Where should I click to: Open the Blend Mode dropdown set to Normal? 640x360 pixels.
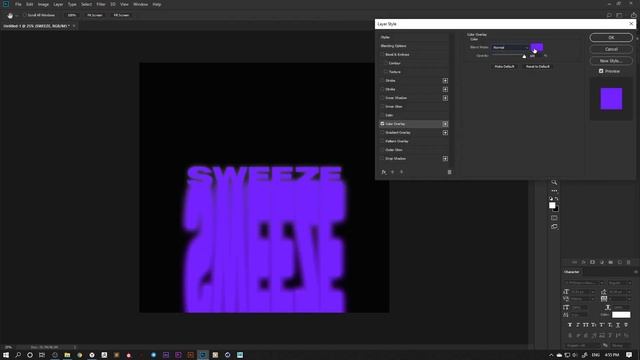tap(510, 47)
